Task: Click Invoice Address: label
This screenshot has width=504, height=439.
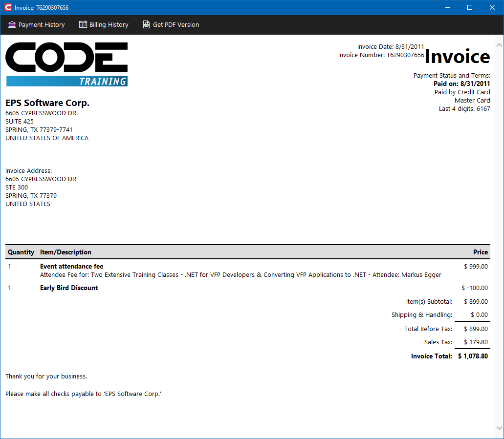Action: [x=29, y=171]
